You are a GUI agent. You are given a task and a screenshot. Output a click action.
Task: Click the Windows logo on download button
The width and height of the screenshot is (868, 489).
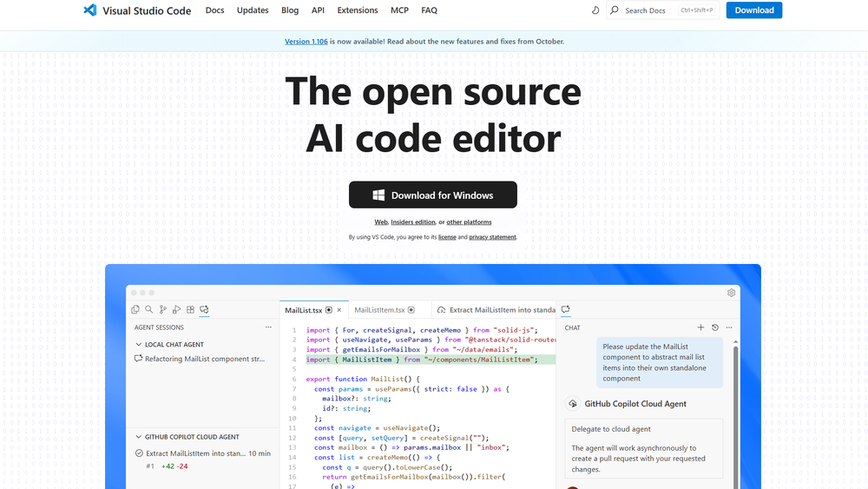click(378, 195)
